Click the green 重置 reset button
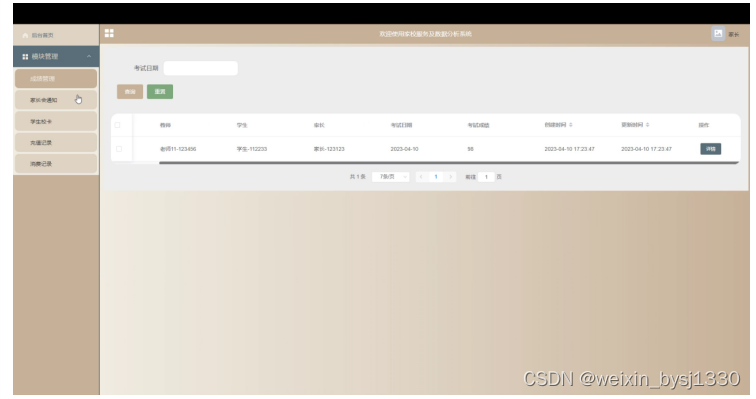 pyautogui.click(x=160, y=92)
